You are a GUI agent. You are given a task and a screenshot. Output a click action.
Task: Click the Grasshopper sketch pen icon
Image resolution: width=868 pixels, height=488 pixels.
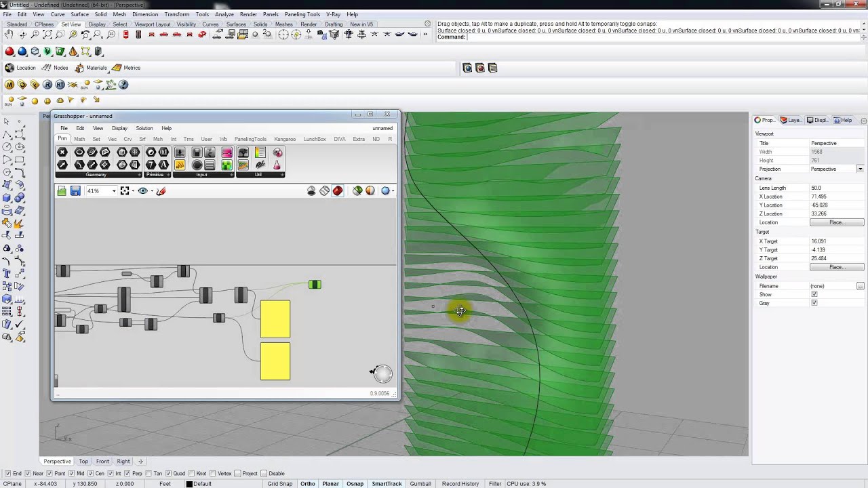point(161,191)
